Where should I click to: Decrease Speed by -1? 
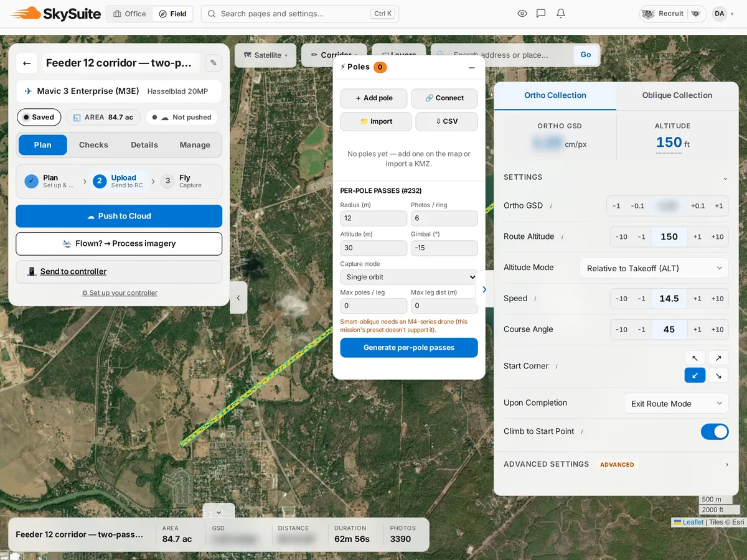point(641,299)
